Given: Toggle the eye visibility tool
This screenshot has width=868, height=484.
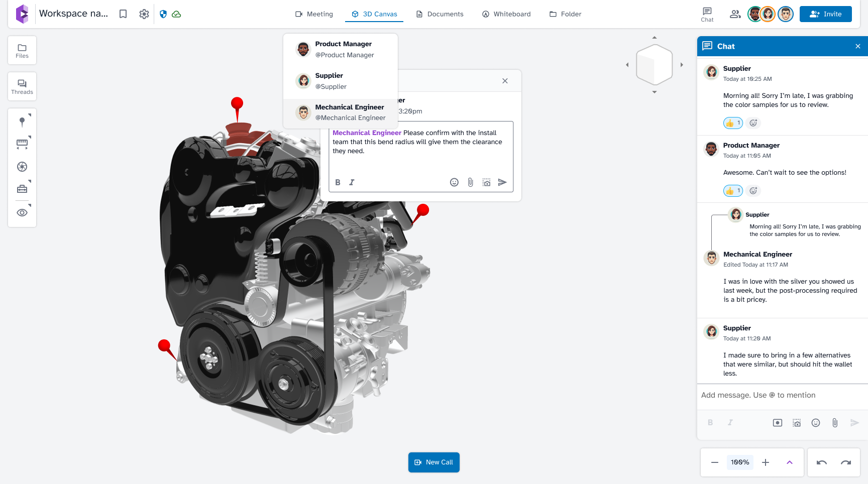Looking at the screenshot, I should (22, 212).
